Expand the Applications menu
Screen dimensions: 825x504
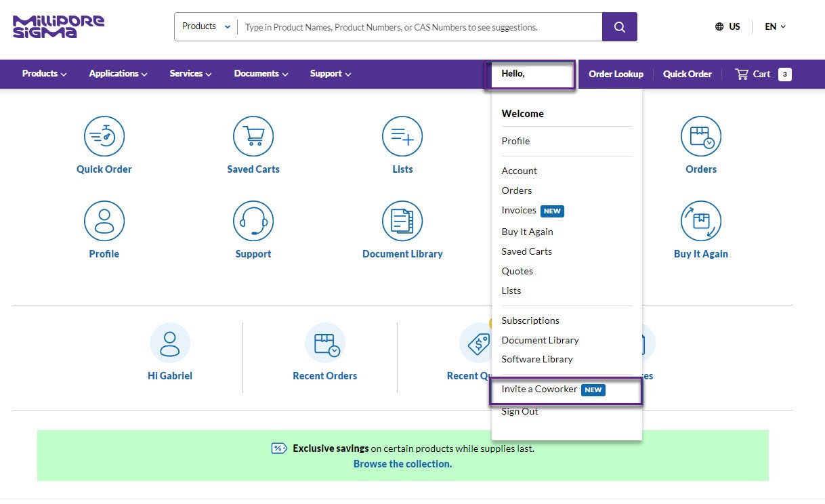coord(117,73)
